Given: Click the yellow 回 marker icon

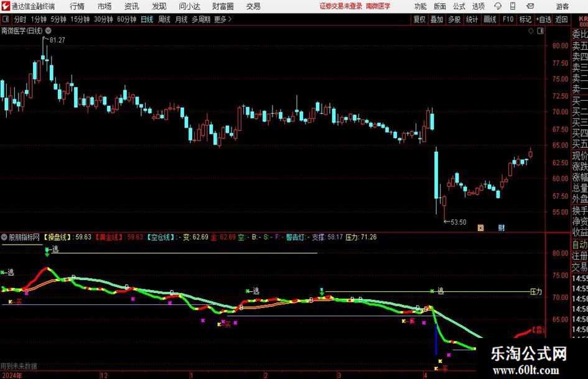Looking at the screenshot, I should coord(480,227).
